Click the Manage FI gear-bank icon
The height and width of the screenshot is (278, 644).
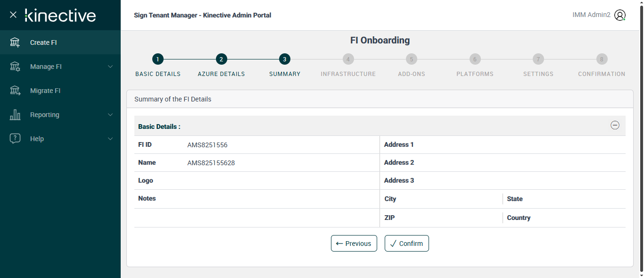(x=15, y=67)
